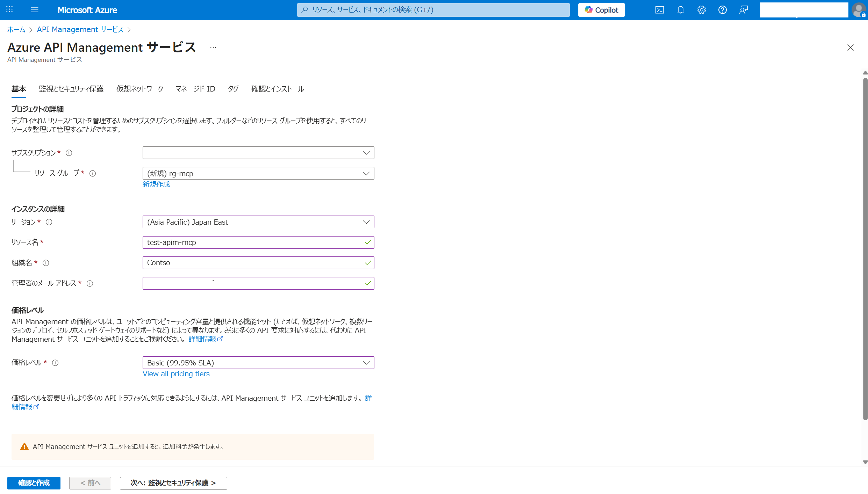
Task: Close the Azure API Management blade
Action: pos(851,48)
